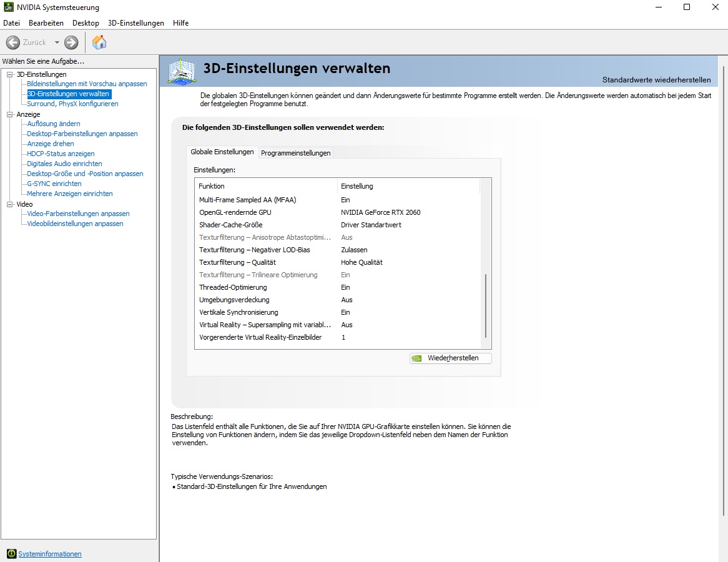Click the Einstellung column header
728x562 pixels.
coord(408,186)
